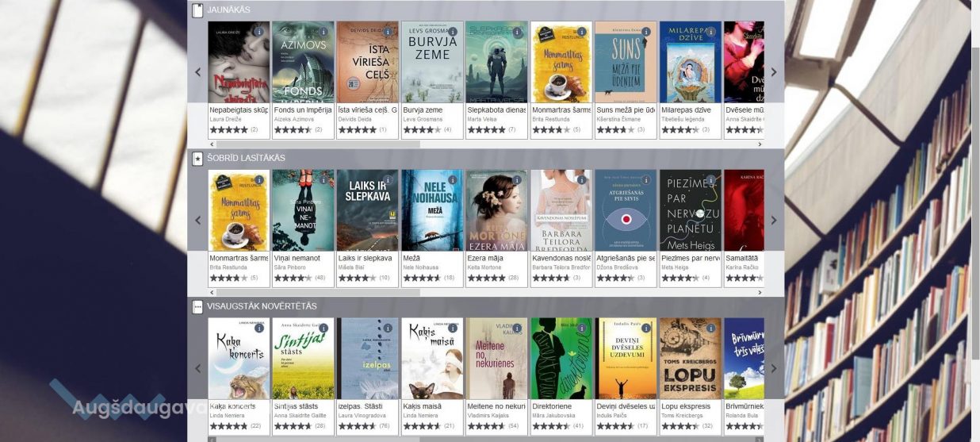Viewport: 980px width, 442px height.
Task: Open the Jaunākās section heading
Action: click(228, 10)
